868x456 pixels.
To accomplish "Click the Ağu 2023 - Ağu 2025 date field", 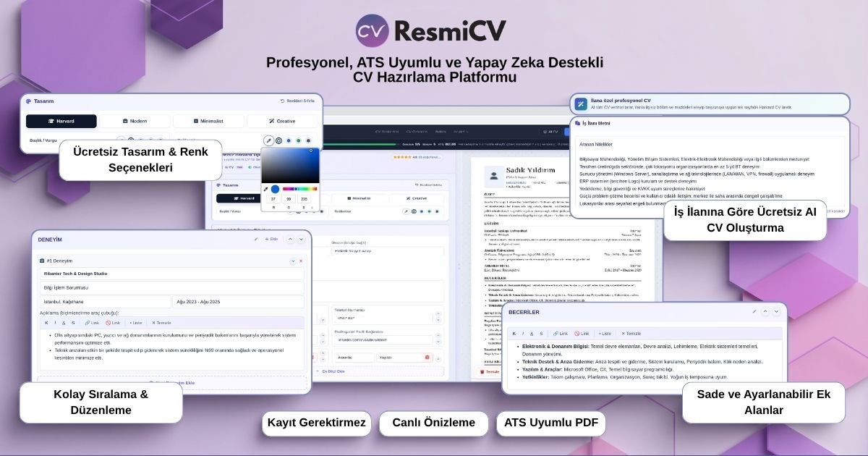I will [x=238, y=302].
